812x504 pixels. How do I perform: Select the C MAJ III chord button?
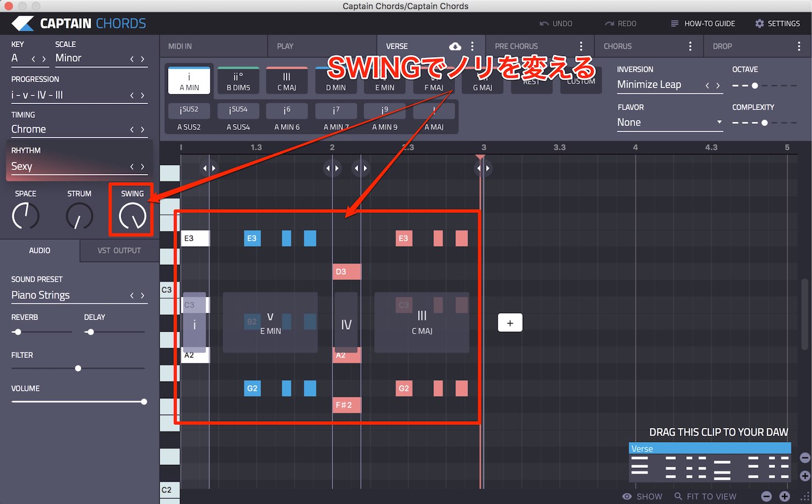point(286,81)
